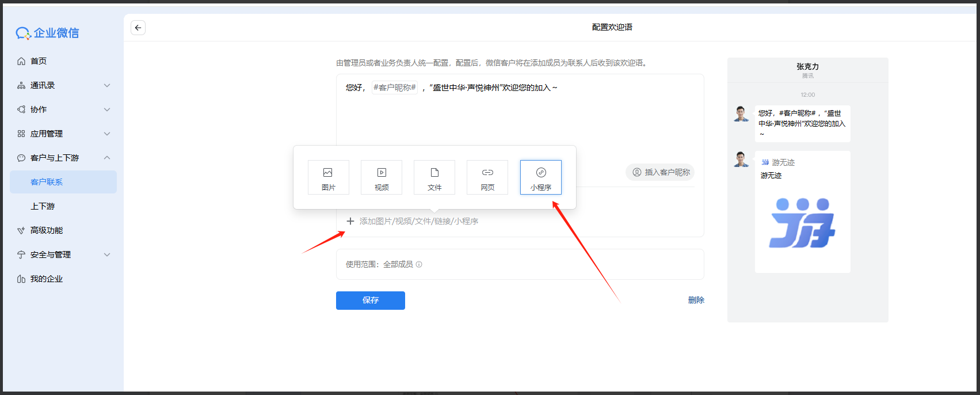Click the 删除 delete link

click(696, 300)
